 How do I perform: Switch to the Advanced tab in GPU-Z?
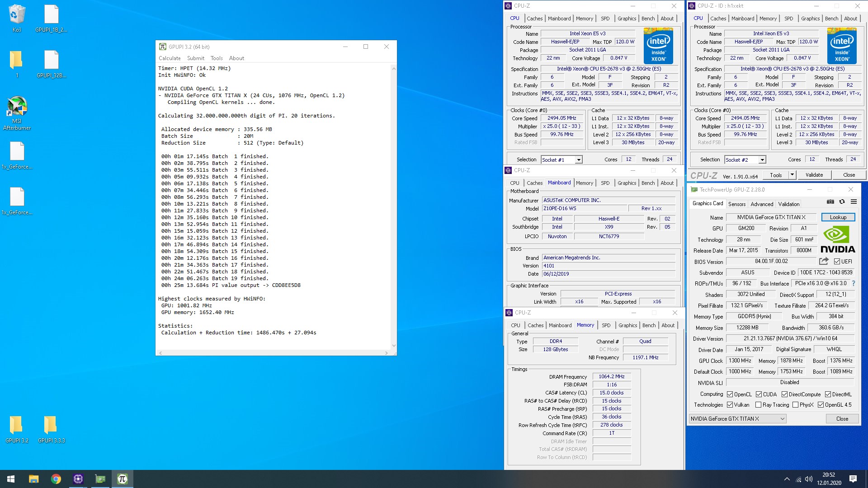pyautogui.click(x=762, y=204)
